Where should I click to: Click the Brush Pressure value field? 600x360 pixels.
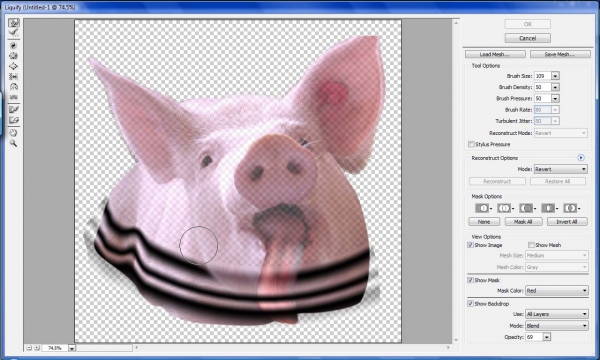(542, 98)
